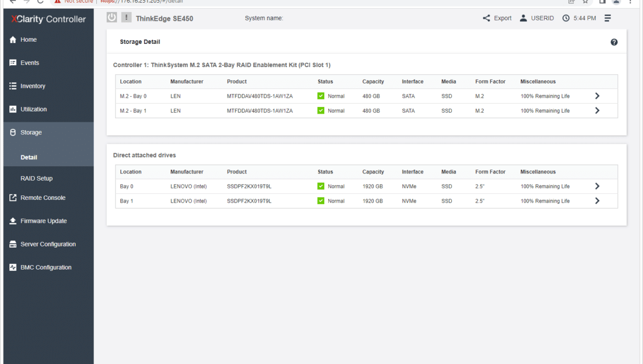Click green status check for Bay 0 NVMe drive
This screenshot has width=643, height=364.
321,186
